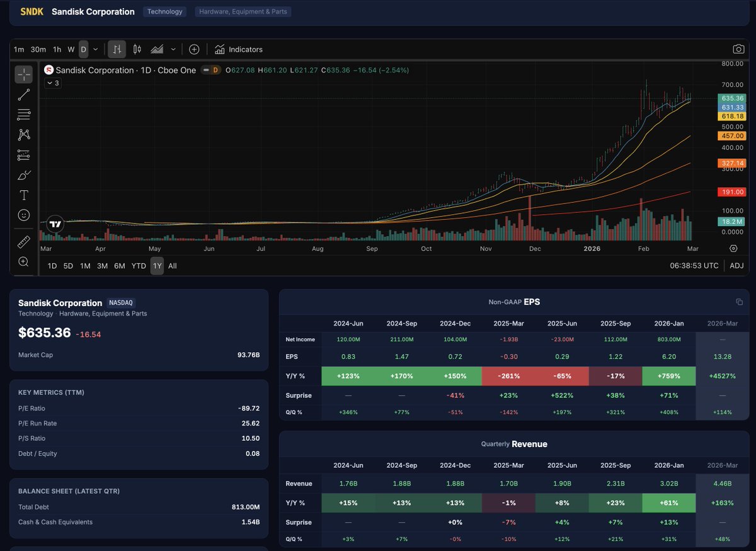Select the trend line drawing tool
756x551 pixels.
(23, 94)
